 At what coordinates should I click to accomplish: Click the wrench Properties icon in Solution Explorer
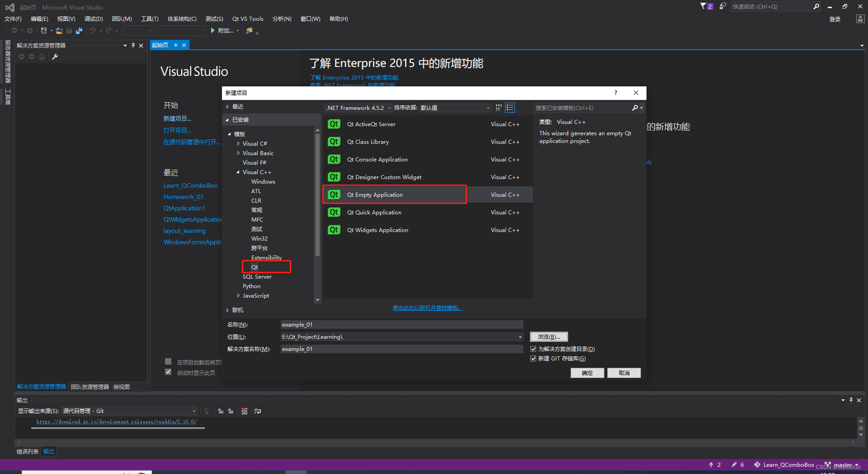(55, 57)
